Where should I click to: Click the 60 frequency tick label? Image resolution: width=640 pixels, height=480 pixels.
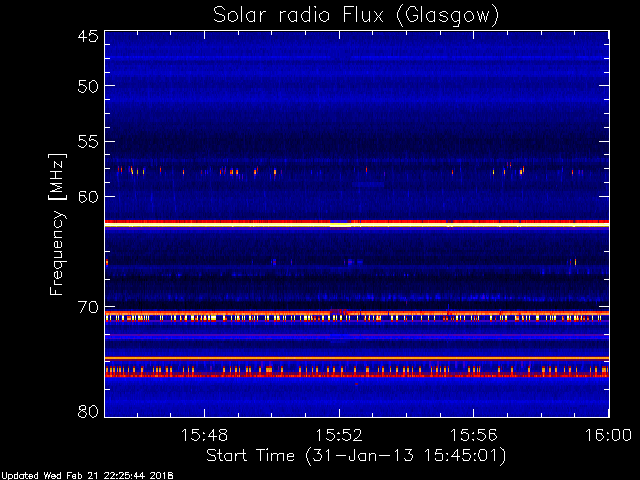click(88, 196)
